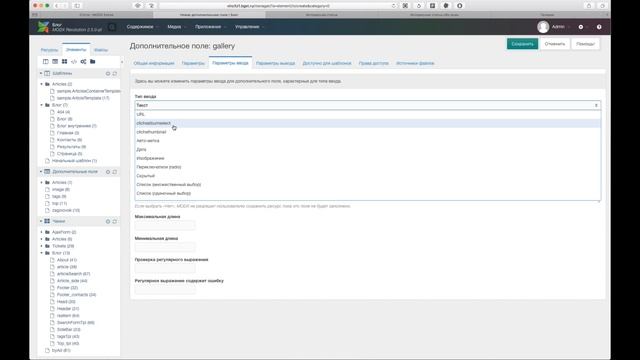Refresh the Дополнительные поля section
The image size is (640, 360).
click(x=115, y=172)
